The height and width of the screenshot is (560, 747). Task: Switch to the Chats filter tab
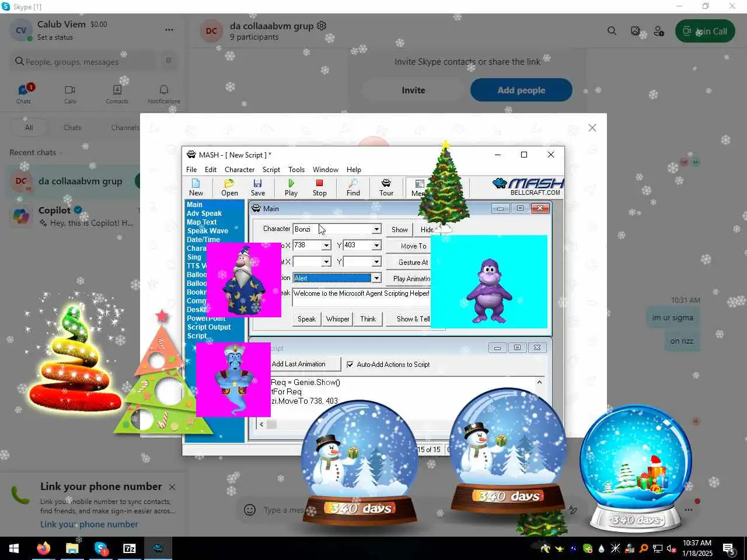[x=72, y=128]
